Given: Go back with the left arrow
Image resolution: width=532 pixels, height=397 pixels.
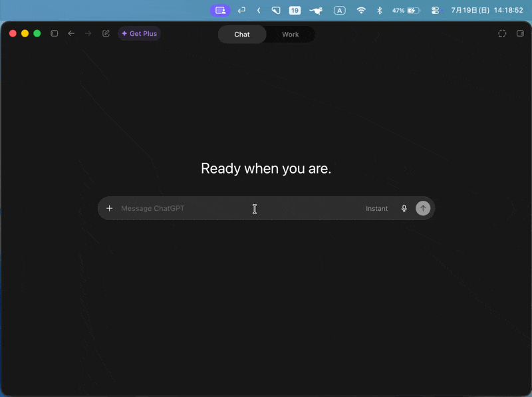Looking at the screenshot, I should [x=71, y=33].
